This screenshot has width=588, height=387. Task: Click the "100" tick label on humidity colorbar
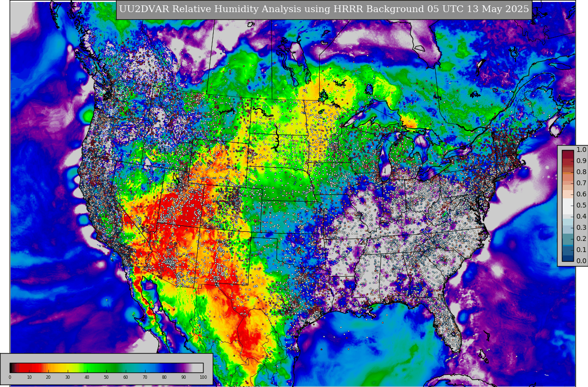pyautogui.click(x=203, y=377)
